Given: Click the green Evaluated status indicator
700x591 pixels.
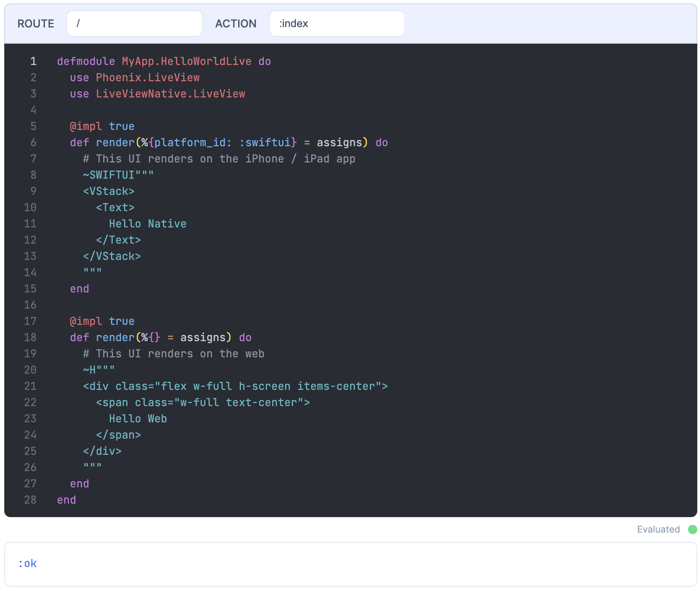Looking at the screenshot, I should tap(692, 529).
